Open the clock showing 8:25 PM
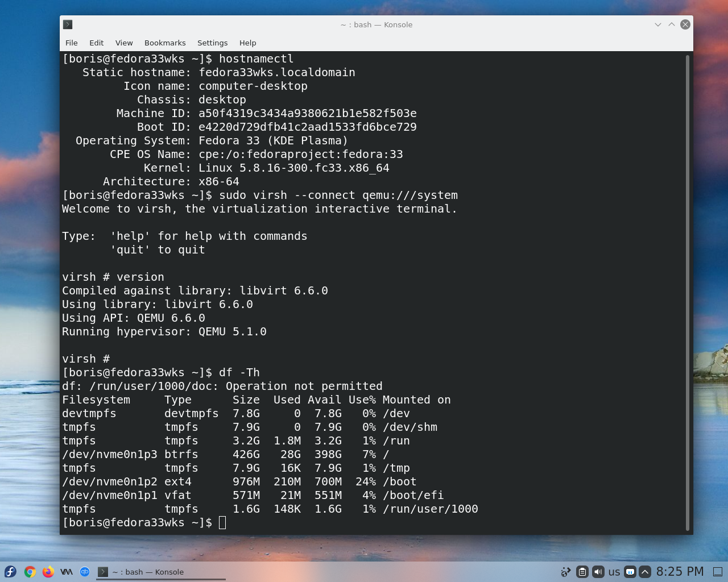 [680, 571]
